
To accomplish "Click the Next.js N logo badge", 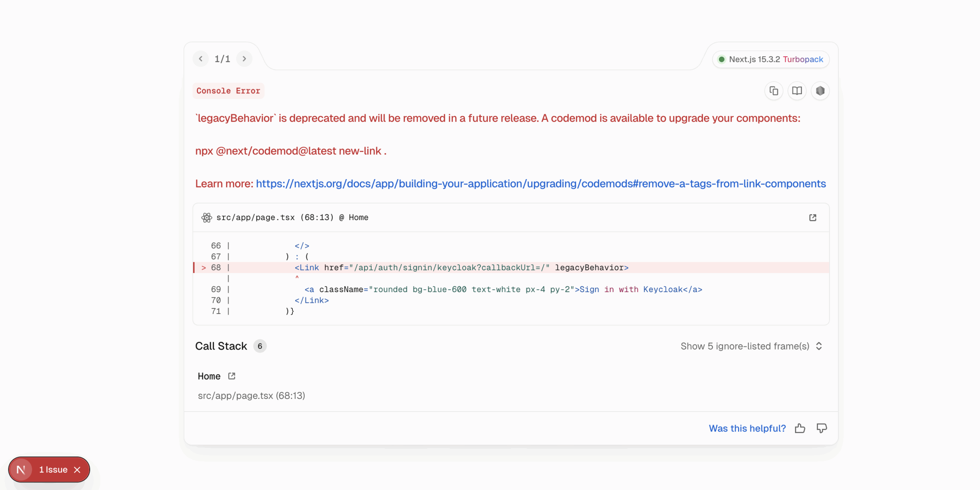I will click(21, 469).
